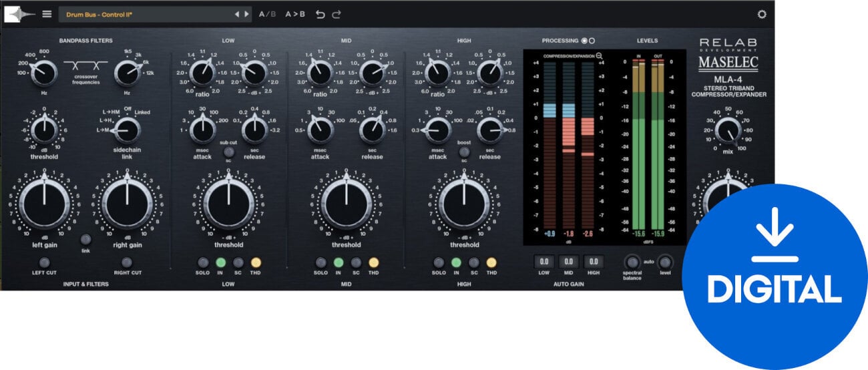Toggle HIGH band SC button
The height and width of the screenshot is (370, 868).
tap(474, 262)
